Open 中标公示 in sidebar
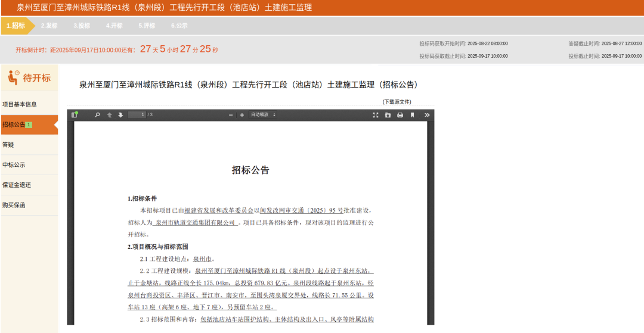The image size is (644, 333). click(29, 165)
